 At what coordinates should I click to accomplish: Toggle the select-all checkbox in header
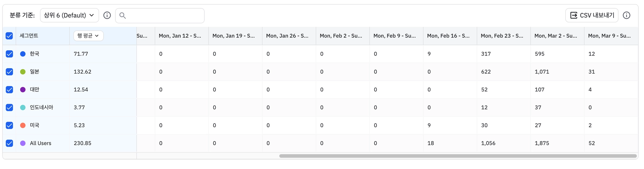9,36
